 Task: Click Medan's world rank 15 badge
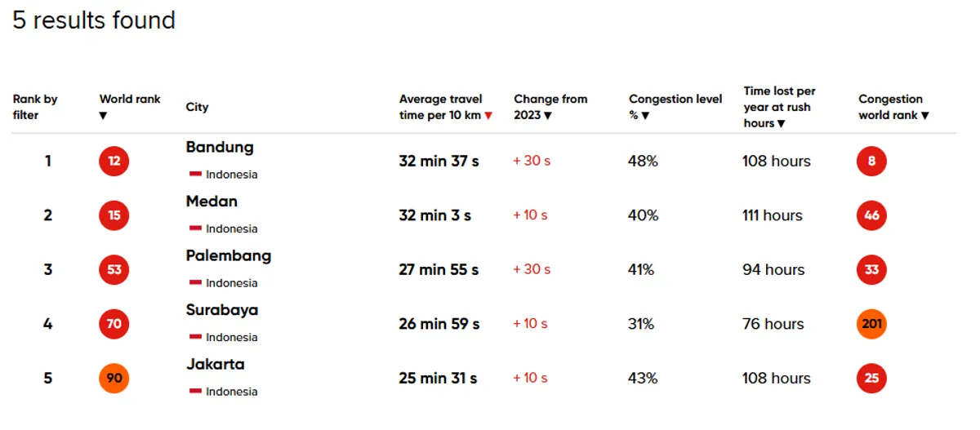(114, 215)
